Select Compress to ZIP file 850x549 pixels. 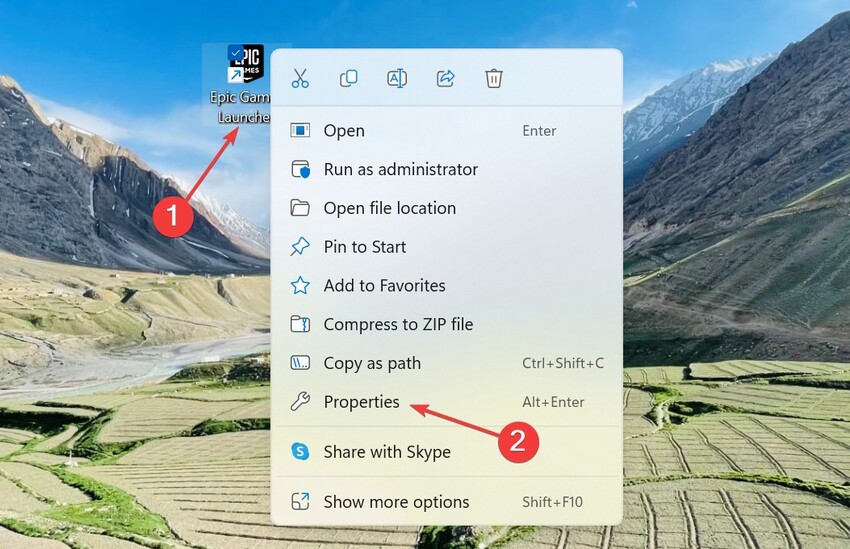[398, 325]
